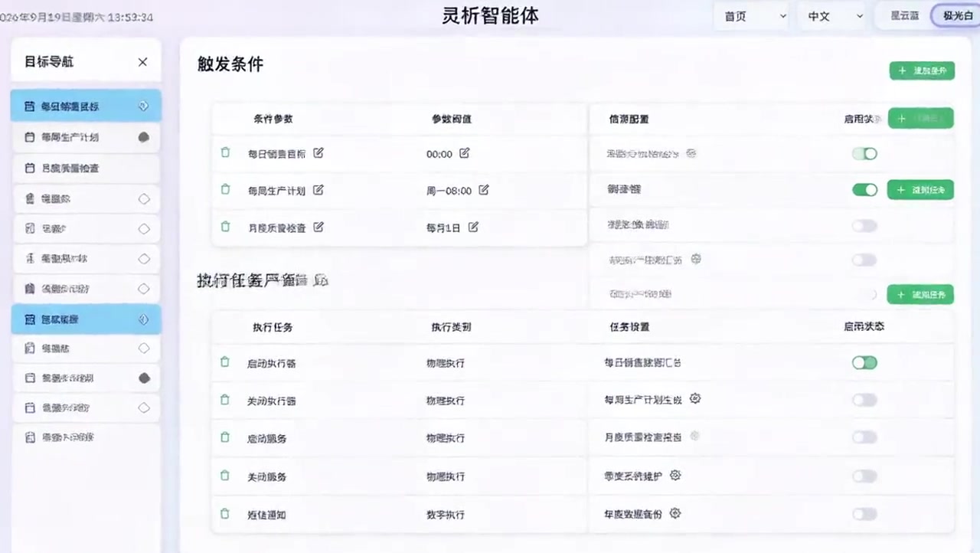The height and width of the screenshot is (553, 980).
Task: Delete the 短信通知 task row
Action: (225, 513)
